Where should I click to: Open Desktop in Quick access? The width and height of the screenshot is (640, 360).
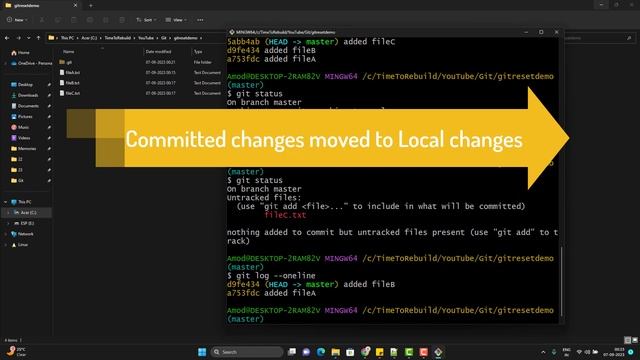pos(22,84)
